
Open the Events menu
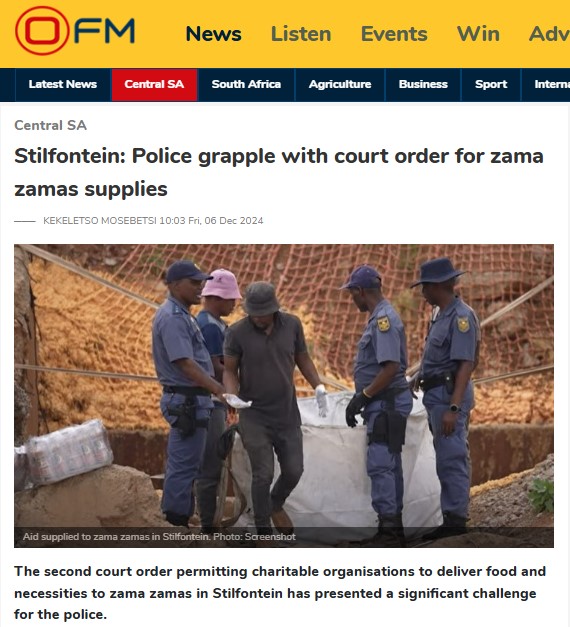(x=394, y=34)
